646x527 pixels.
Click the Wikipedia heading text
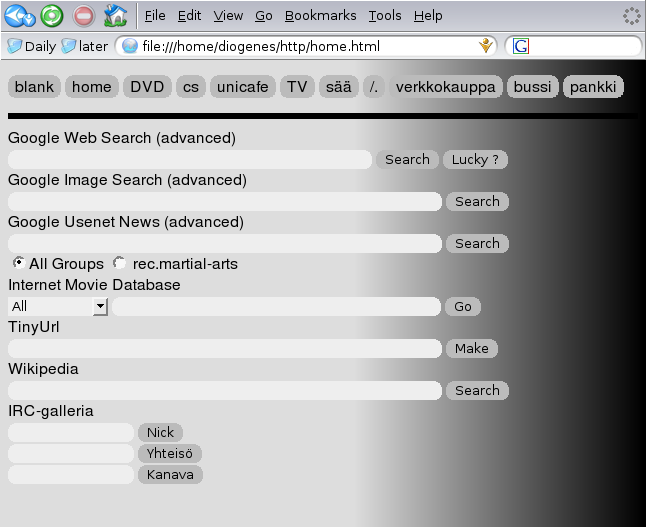(x=43, y=369)
